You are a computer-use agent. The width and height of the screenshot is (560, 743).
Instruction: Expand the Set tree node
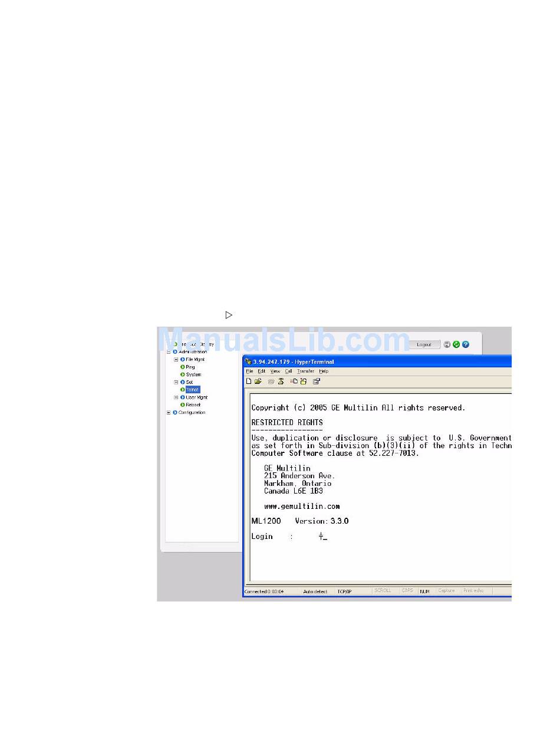[x=176, y=382]
